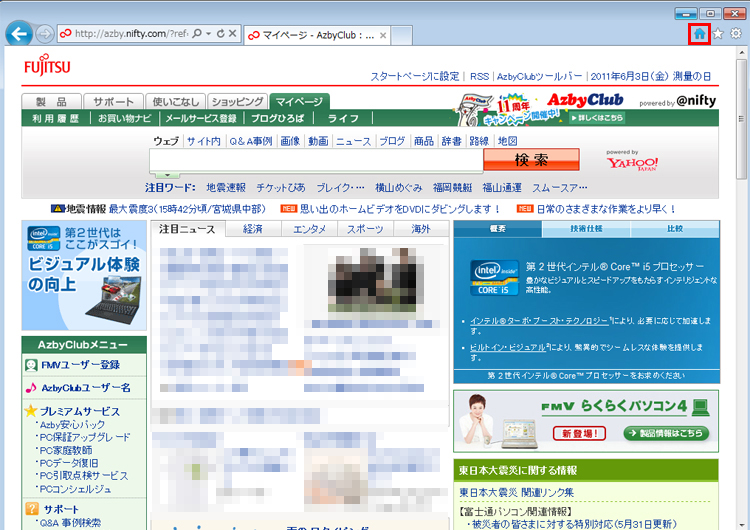The image size is (750, 530).
Task: Select ニュース search category
Action: tap(353, 141)
